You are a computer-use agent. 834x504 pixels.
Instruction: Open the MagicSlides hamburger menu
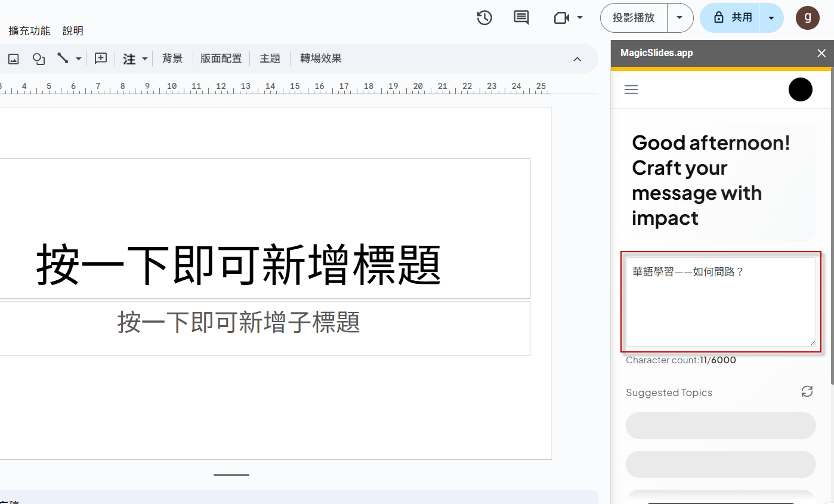click(x=631, y=89)
